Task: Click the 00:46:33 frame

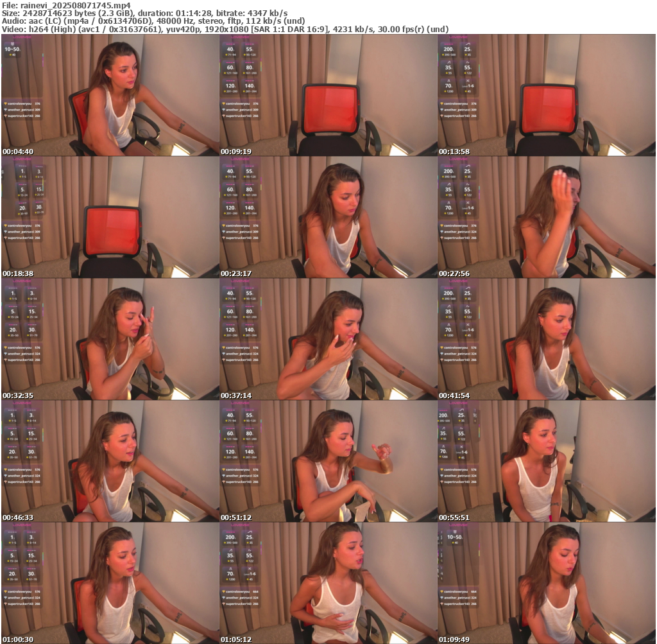Action: pyautogui.click(x=110, y=461)
